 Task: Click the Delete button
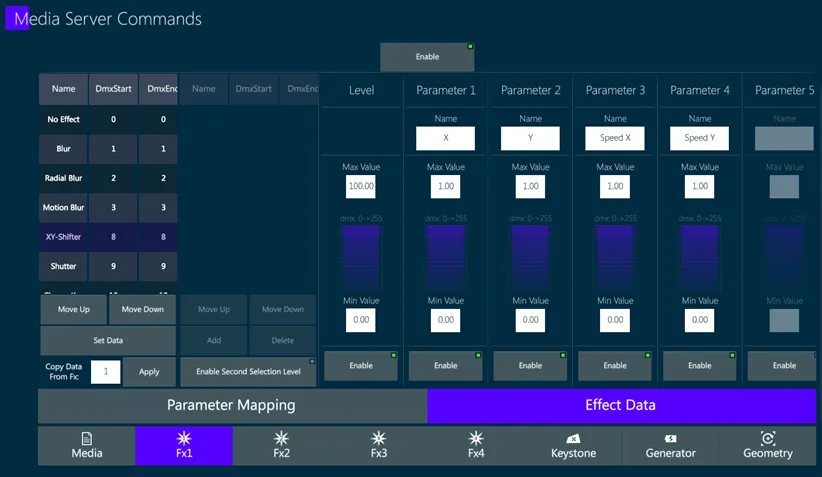(x=283, y=340)
